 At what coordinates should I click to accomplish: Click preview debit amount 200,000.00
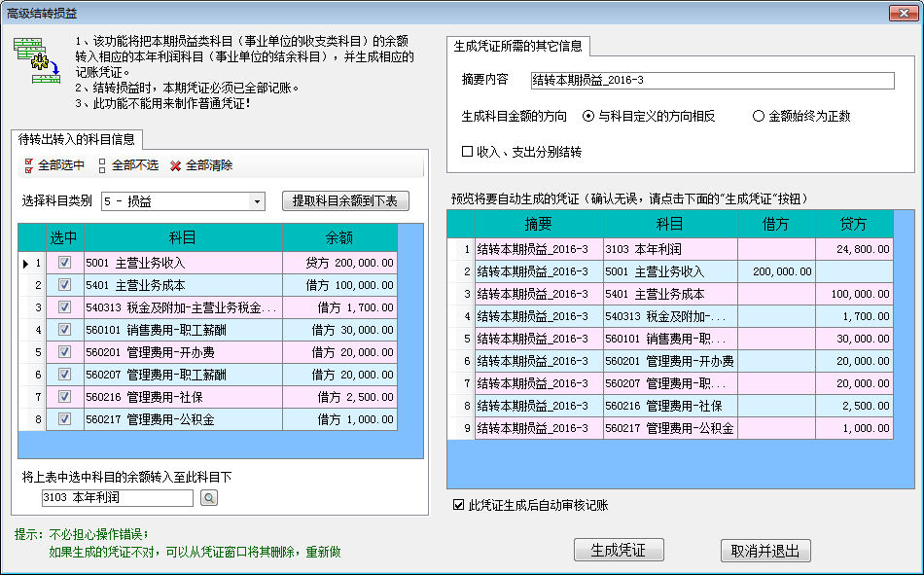pyautogui.click(x=777, y=271)
